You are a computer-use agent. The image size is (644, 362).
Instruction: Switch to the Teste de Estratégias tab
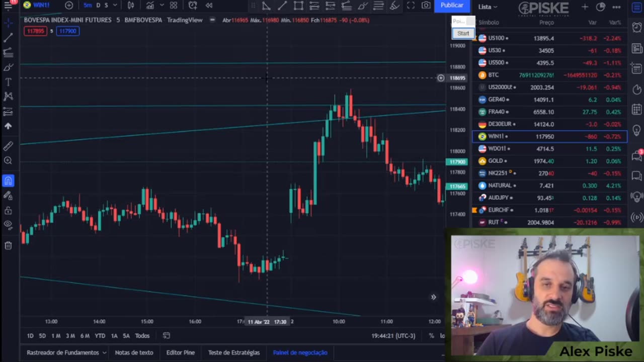point(234,352)
